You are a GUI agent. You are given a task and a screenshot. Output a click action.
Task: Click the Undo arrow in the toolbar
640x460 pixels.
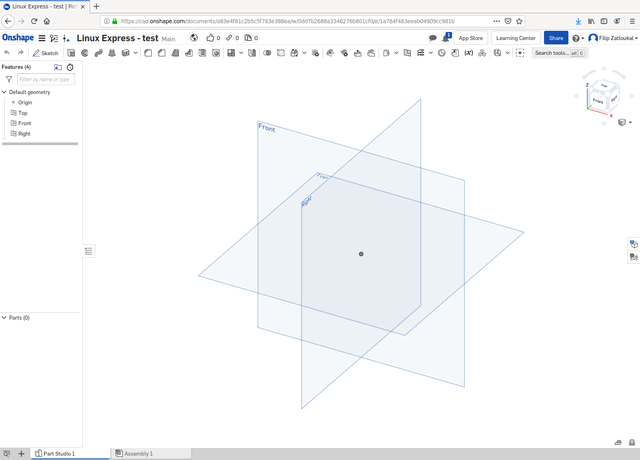tap(7, 53)
